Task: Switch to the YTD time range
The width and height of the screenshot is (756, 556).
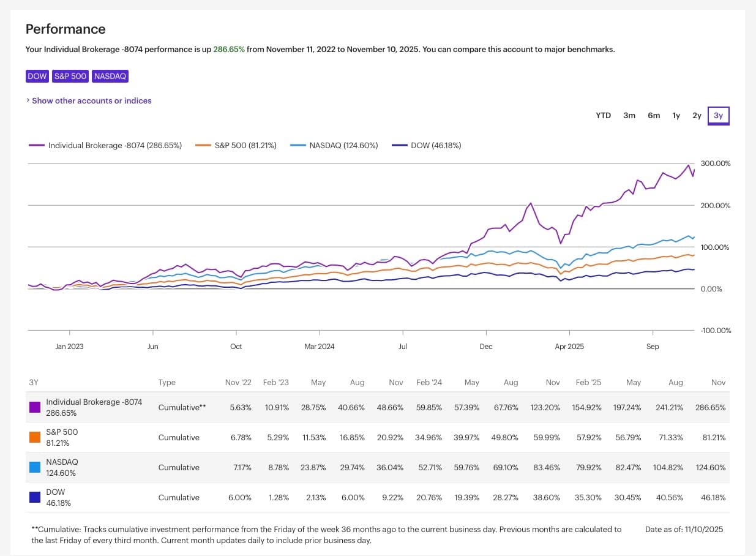Action: tap(603, 115)
